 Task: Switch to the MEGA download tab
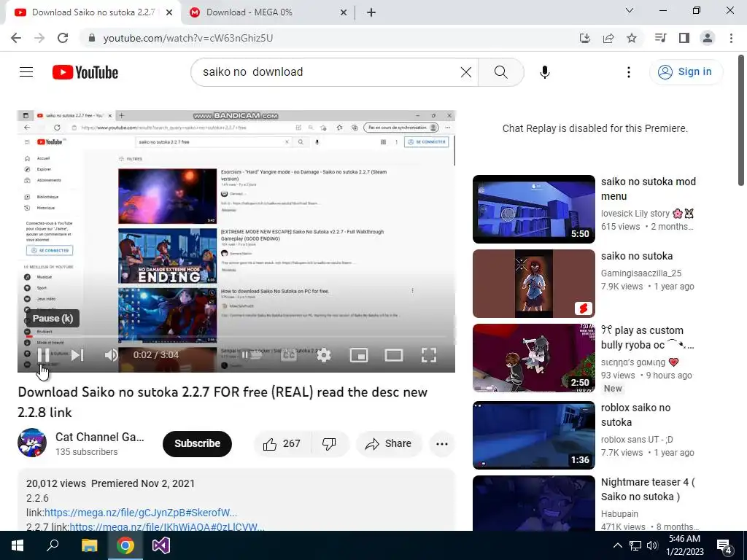click(262, 12)
